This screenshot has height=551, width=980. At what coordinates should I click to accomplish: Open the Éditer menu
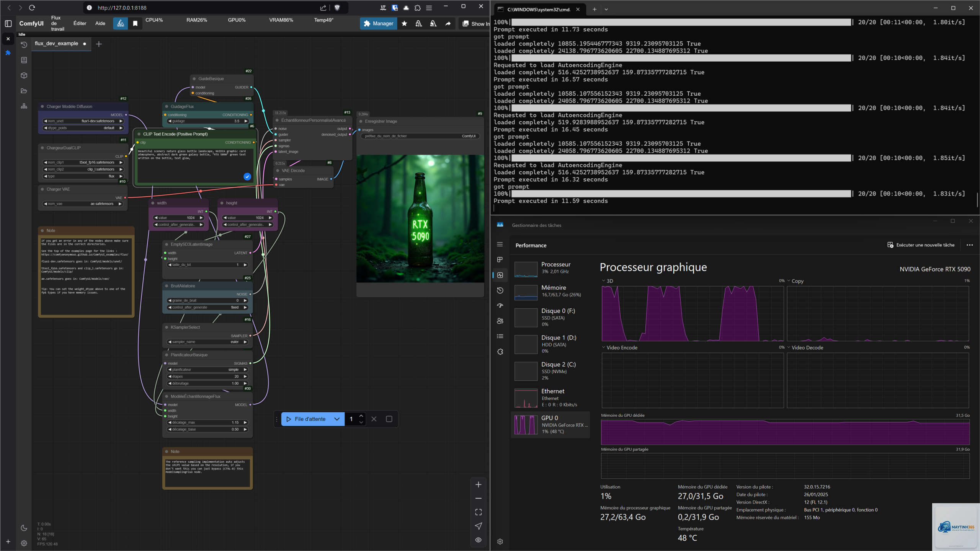[80, 23]
